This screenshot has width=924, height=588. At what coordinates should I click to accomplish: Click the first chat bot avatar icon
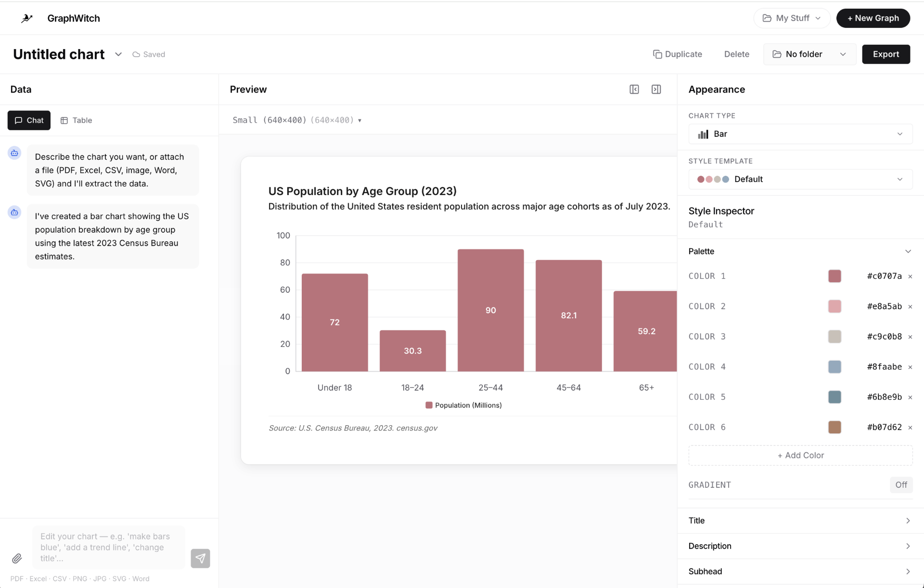pos(14,153)
